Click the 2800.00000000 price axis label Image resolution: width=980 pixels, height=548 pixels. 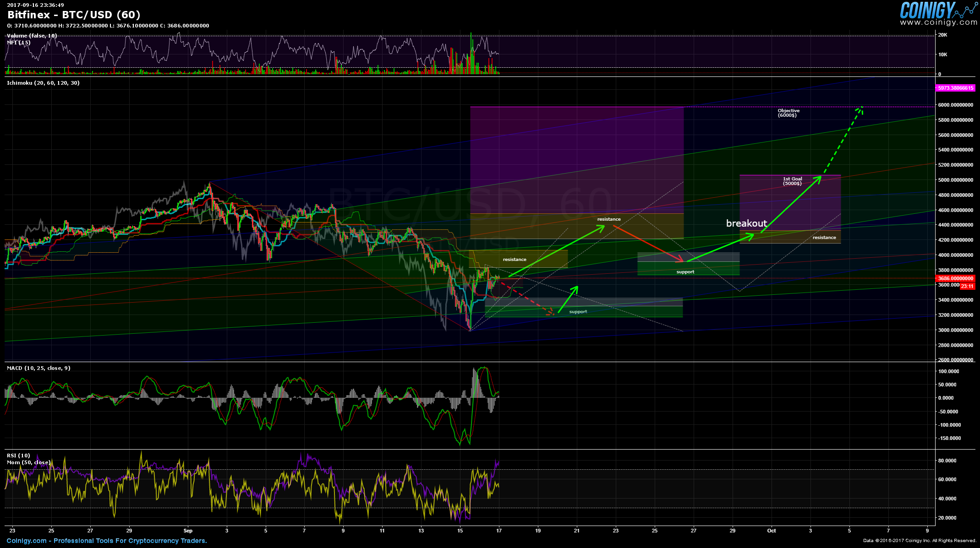(x=955, y=345)
